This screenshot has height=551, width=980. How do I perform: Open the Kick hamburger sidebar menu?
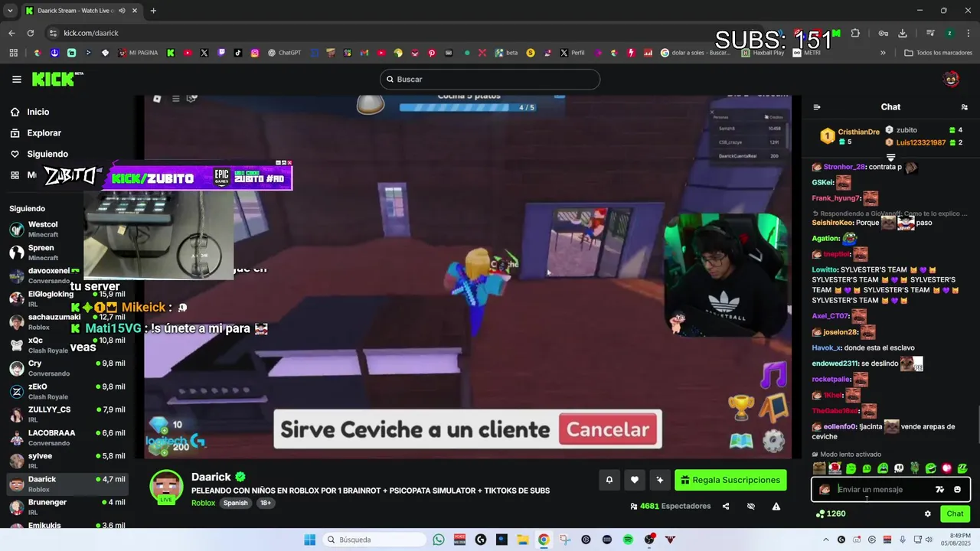(17, 79)
